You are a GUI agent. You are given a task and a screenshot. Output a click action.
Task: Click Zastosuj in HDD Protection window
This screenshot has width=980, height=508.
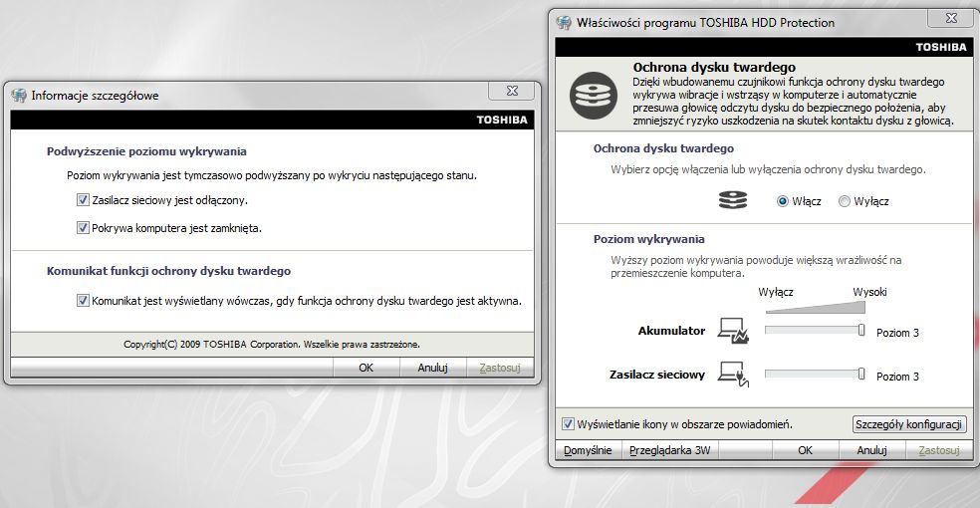(939, 450)
